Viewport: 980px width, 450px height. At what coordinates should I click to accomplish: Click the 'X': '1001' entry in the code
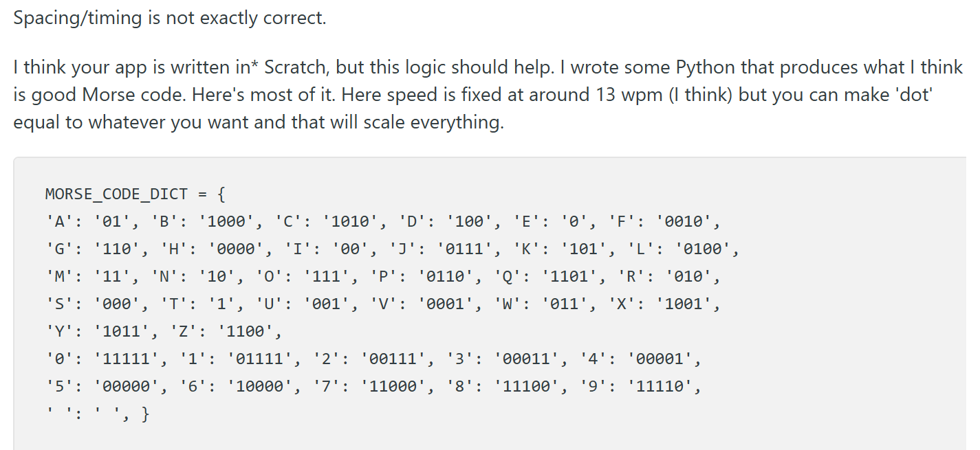coord(662,304)
